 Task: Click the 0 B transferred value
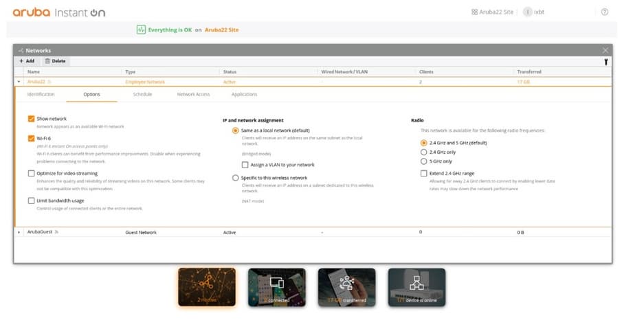pyautogui.click(x=520, y=232)
